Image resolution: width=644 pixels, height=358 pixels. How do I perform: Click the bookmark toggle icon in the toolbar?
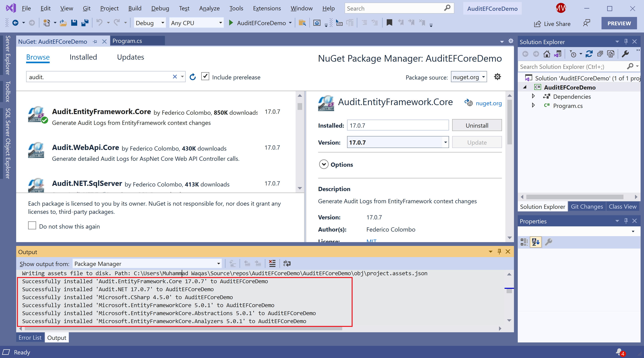[389, 23]
